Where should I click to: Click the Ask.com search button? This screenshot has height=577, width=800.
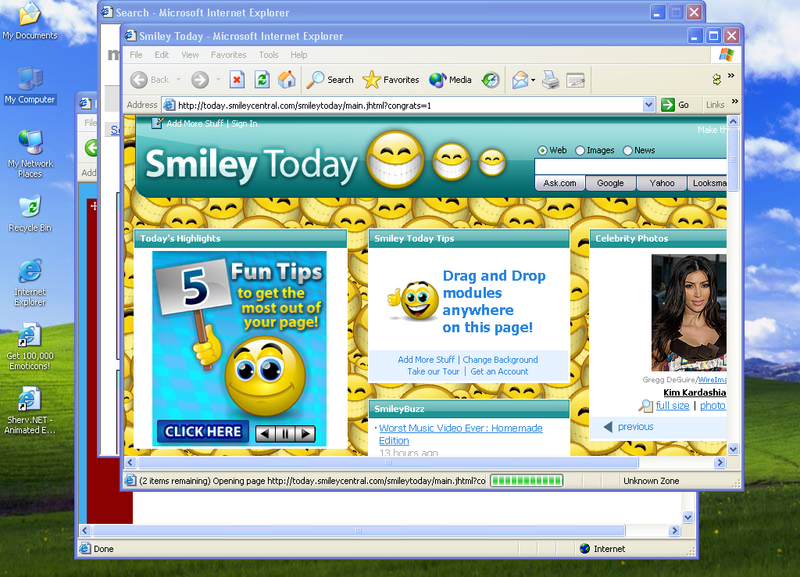point(560,183)
